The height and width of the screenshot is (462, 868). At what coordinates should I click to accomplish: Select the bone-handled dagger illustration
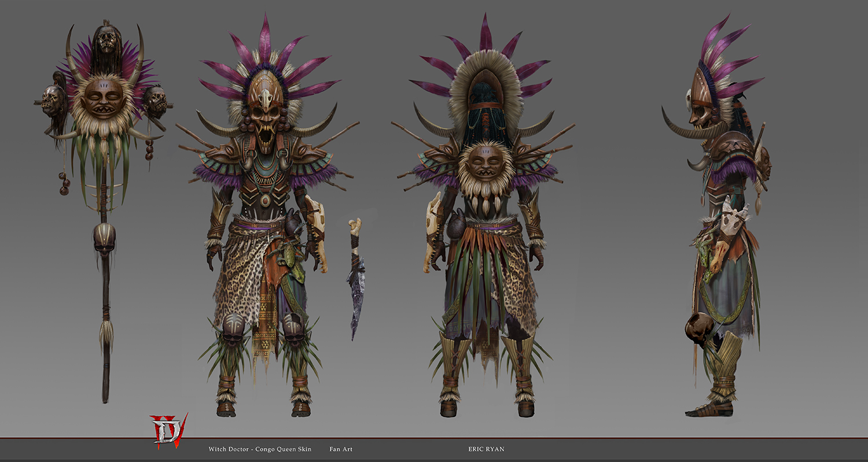356,279
